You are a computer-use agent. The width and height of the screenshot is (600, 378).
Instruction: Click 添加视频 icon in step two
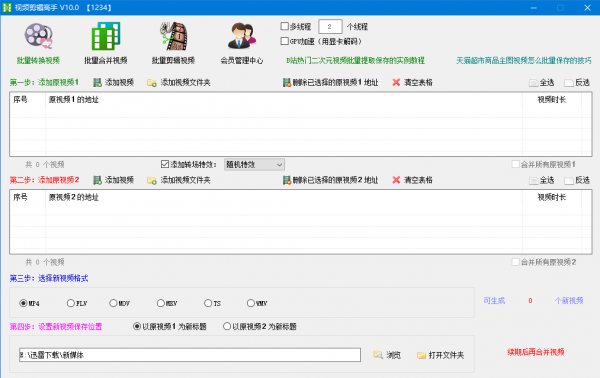click(x=98, y=180)
